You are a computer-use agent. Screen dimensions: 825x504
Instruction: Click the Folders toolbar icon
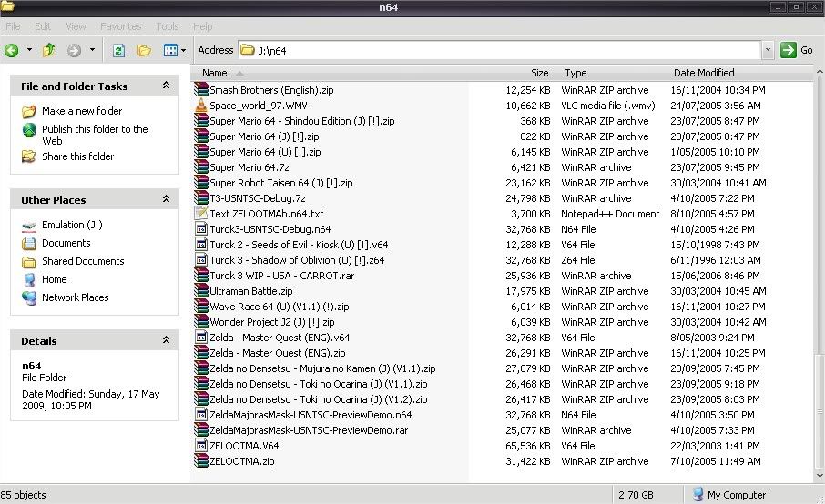(x=144, y=50)
